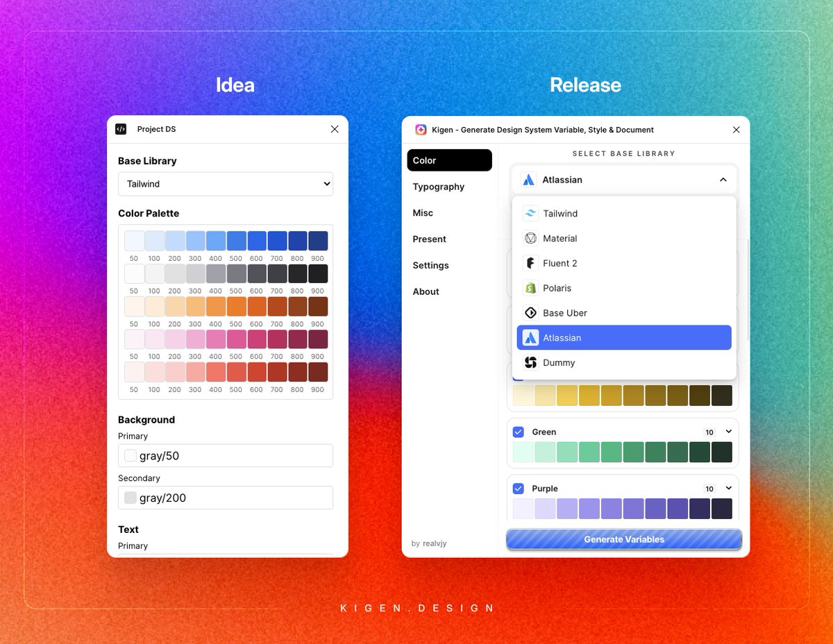Choose Fluent 2 from the library list
833x644 pixels.
coord(624,263)
